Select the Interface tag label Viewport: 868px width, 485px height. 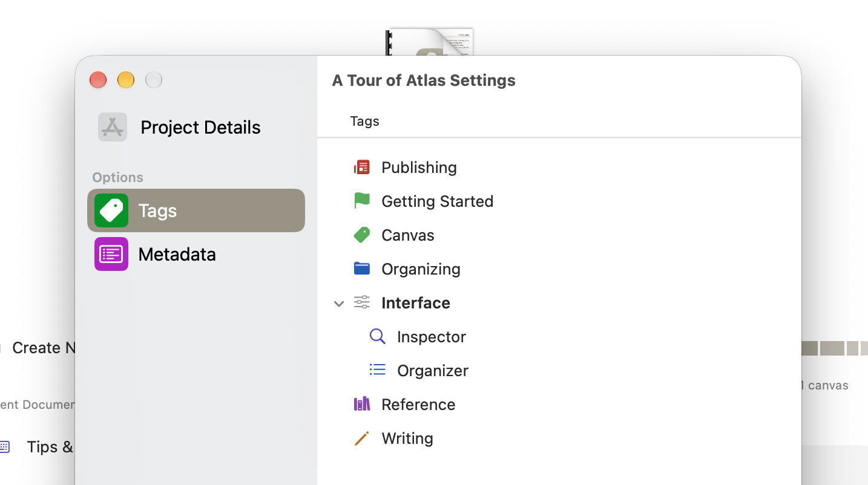click(x=416, y=302)
